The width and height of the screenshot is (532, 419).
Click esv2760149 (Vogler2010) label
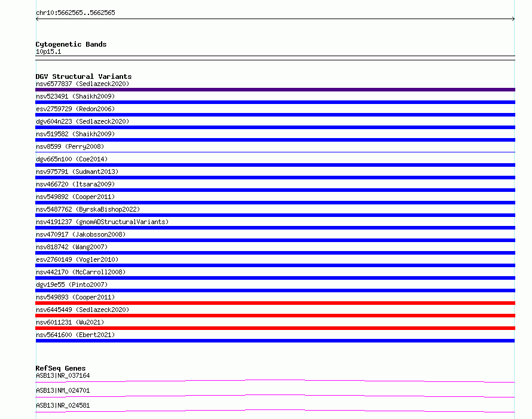tap(77, 259)
